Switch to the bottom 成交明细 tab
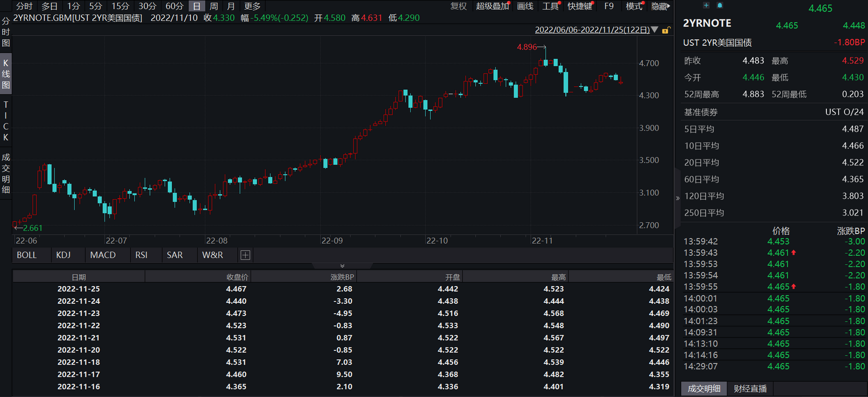 [x=704, y=389]
